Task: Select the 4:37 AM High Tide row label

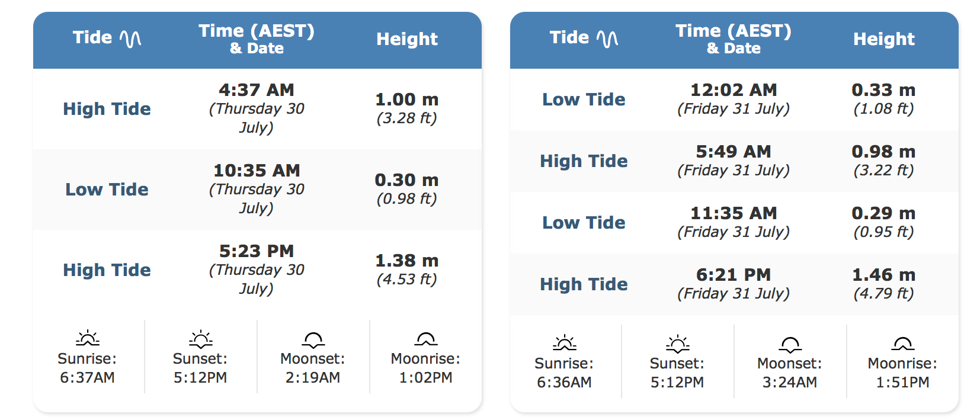Action: pyautogui.click(x=107, y=109)
